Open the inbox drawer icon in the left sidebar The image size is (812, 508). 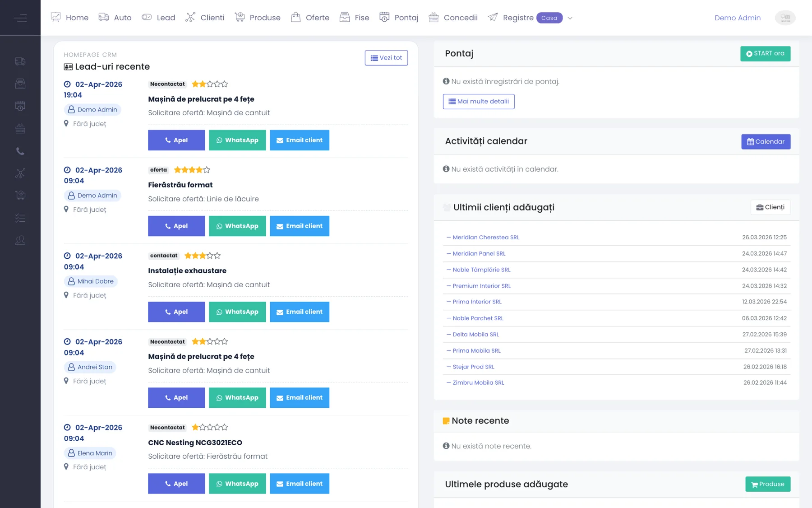20,84
